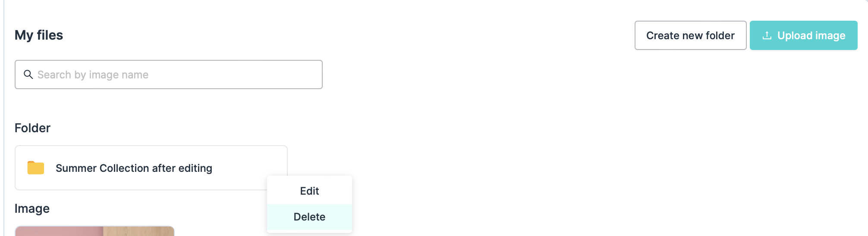Click the wood-textured part of the thumbnail
The image size is (868, 236).
[x=138, y=231]
